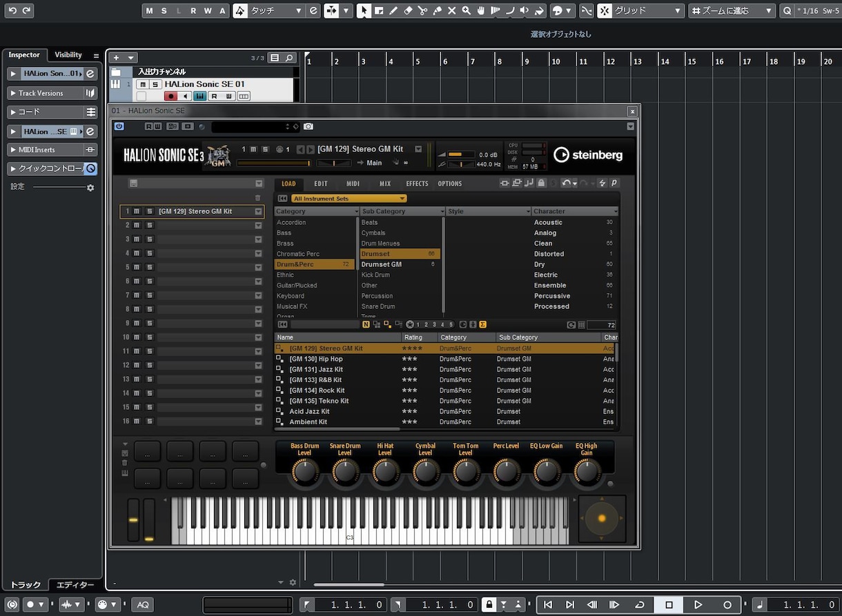Image resolution: width=842 pixels, height=616 pixels.
Task: Open the camera snapshot icon in plugin header
Action: click(309, 127)
